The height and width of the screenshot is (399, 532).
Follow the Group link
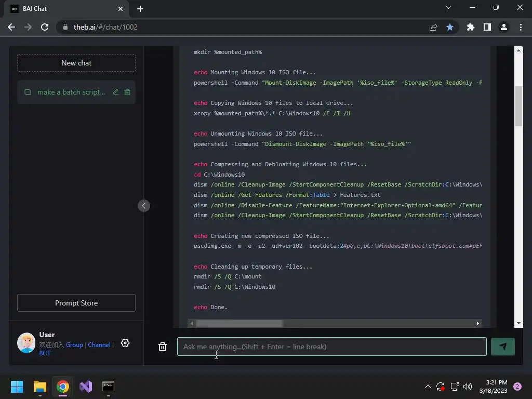pyautogui.click(x=74, y=345)
